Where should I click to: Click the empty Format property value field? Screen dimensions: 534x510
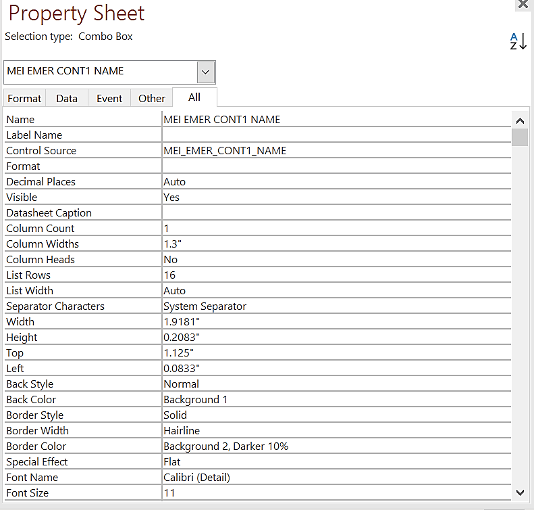coord(336,166)
